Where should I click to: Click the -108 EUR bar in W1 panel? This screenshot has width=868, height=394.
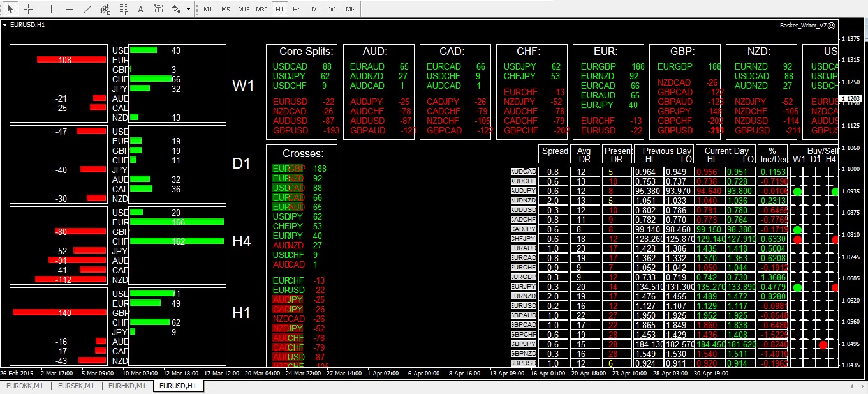pos(71,59)
